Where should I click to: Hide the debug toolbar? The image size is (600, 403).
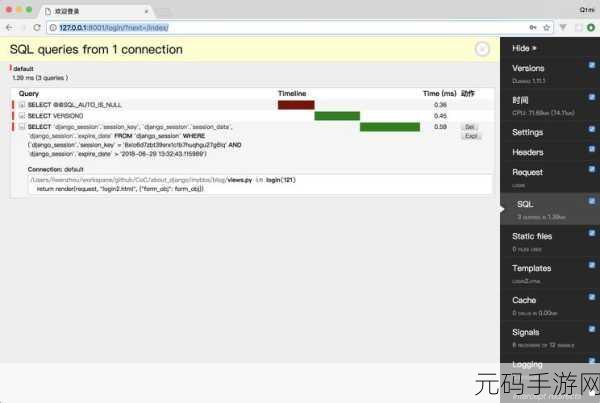(x=524, y=48)
